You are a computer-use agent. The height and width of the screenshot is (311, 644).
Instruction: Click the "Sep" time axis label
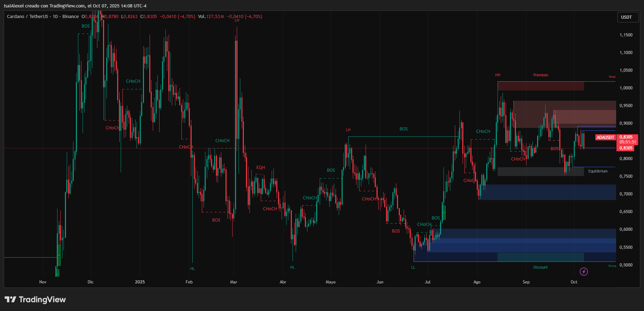(x=526, y=282)
